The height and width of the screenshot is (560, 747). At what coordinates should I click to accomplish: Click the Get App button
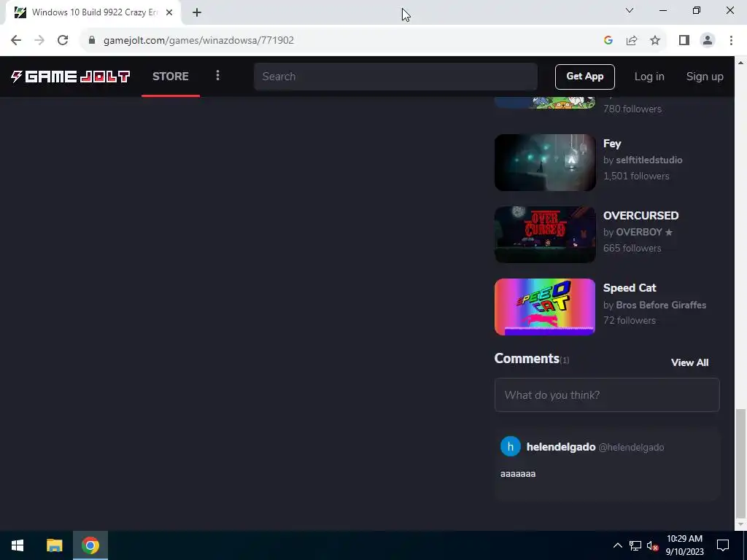click(584, 77)
